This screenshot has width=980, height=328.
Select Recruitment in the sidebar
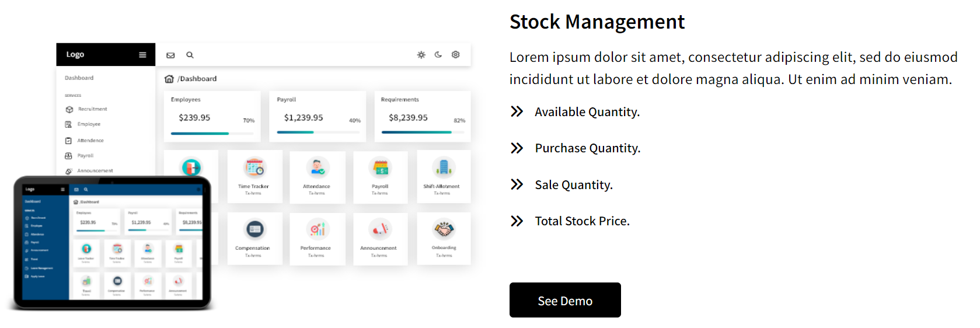click(92, 109)
